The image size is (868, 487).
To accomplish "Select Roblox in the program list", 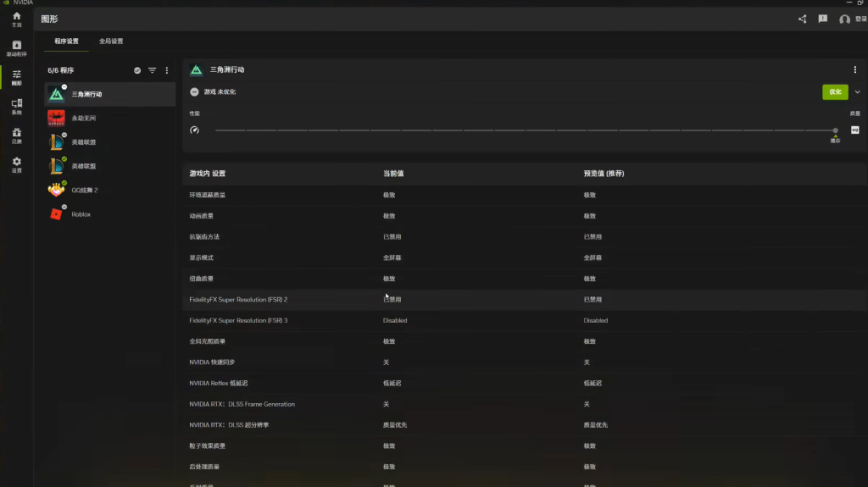I will 109,213.
